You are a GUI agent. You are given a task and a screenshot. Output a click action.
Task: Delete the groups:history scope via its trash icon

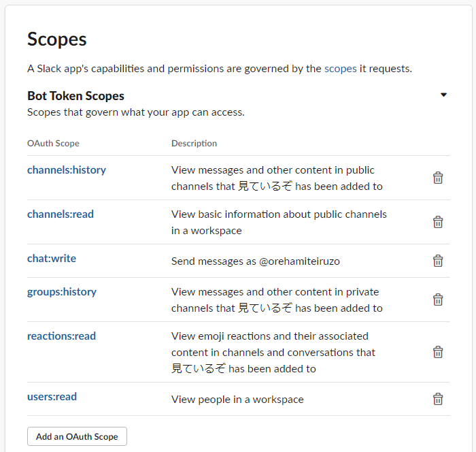pyautogui.click(x=438, y=300)
